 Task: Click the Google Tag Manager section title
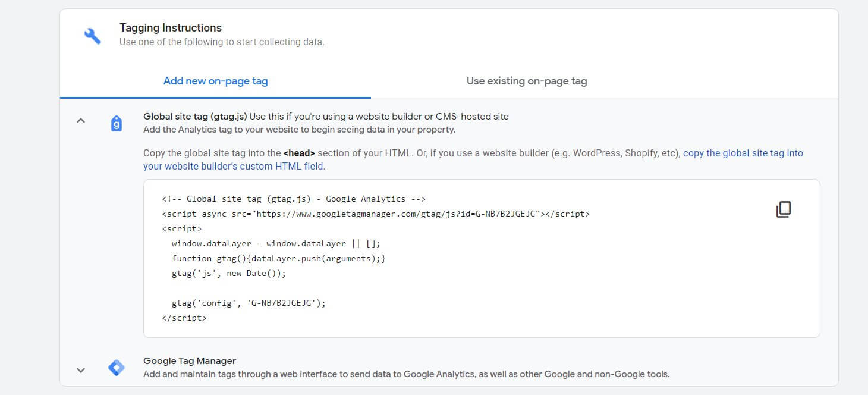tap(189, 360)
